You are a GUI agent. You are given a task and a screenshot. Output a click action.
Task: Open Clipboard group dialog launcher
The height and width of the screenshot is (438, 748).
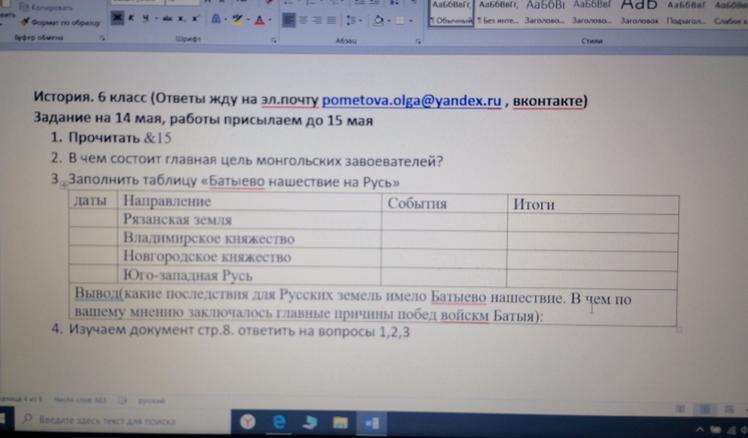click(102, 38)
